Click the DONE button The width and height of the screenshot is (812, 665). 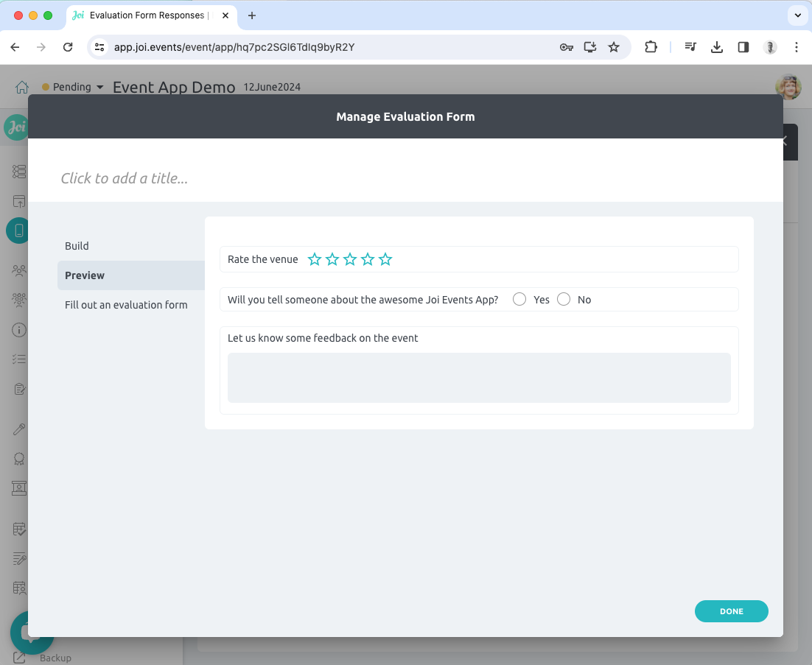click(731, 611)
